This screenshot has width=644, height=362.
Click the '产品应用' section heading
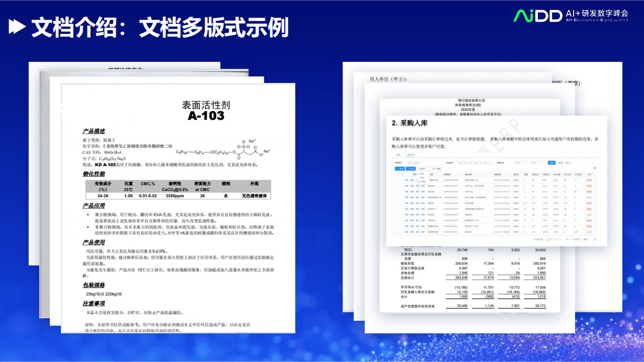pyautogui.click(x=94, y=206)
